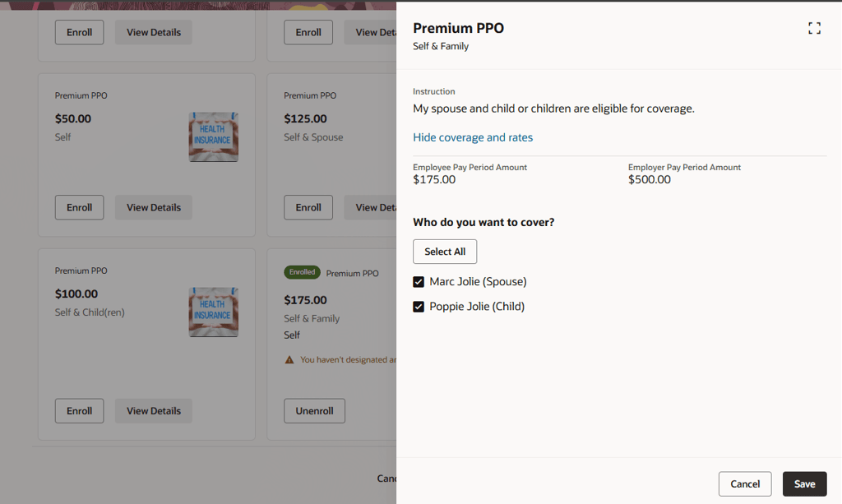Cancel the Premium PPO side panel
The height and width of the screenshot is (504, 842).
pyautogui.click(x=744, y=484)
